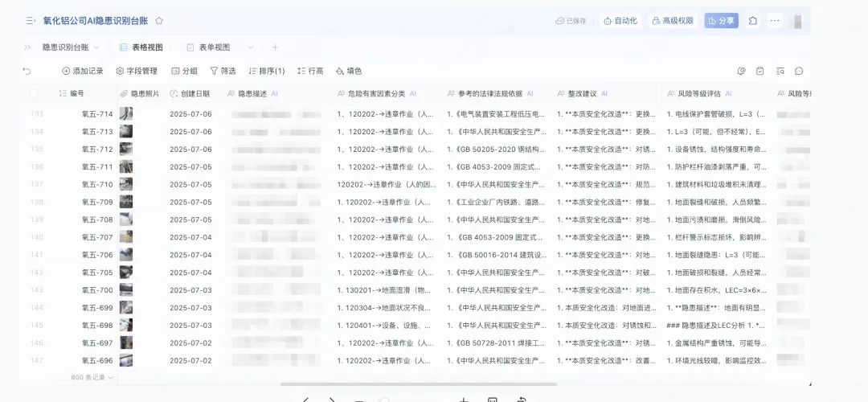This screenshot has width=868, height=402.
Task: Click the AI badge on 危险有害因素分类 column
Action: coord(412,94)
